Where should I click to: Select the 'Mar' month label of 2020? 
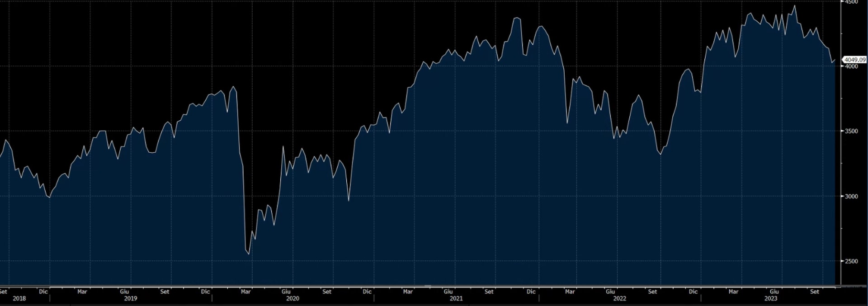tap(245, 292)
